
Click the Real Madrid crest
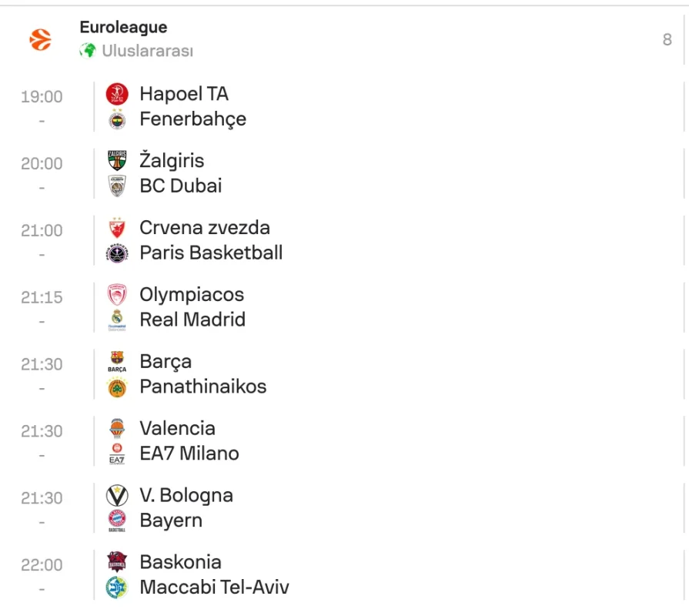(117, 320)
